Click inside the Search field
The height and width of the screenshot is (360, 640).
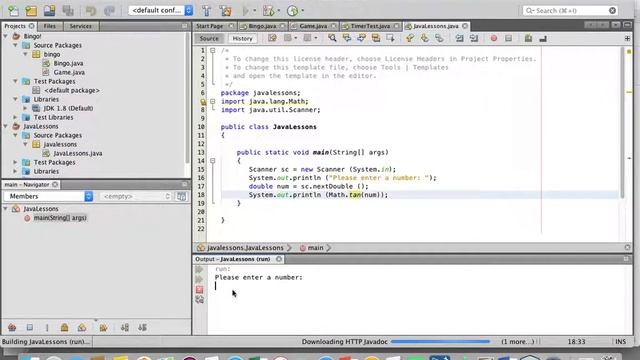570,11
